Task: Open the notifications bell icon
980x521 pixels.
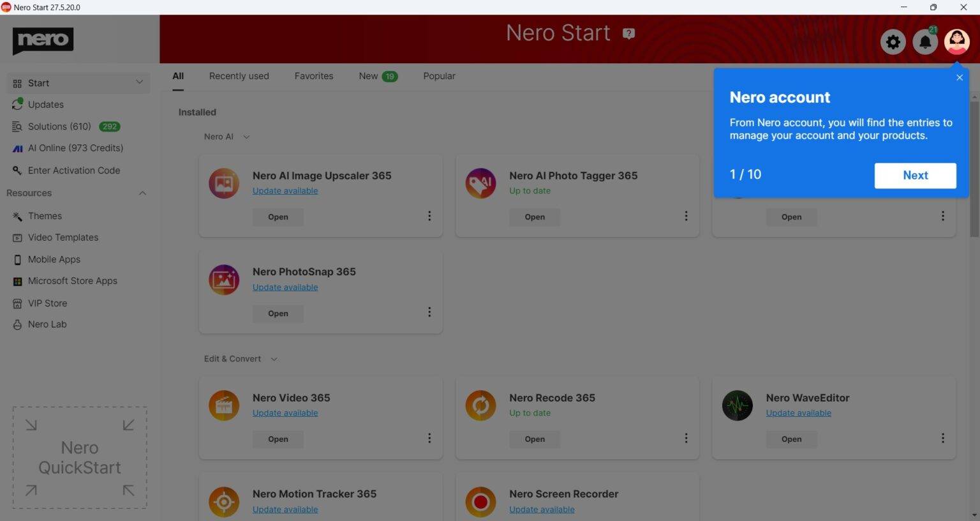Action: click(x=924, y=42)
